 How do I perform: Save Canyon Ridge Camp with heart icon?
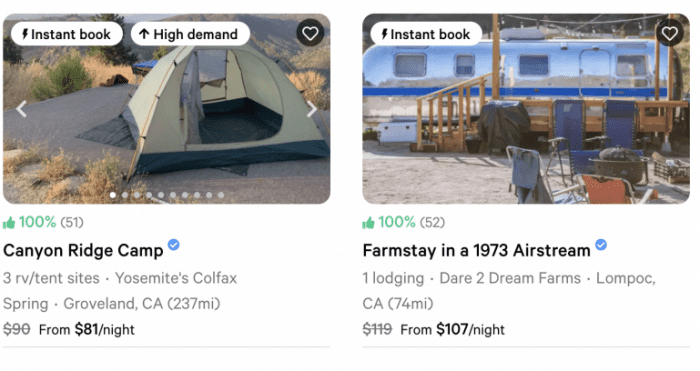pos(310,33)
